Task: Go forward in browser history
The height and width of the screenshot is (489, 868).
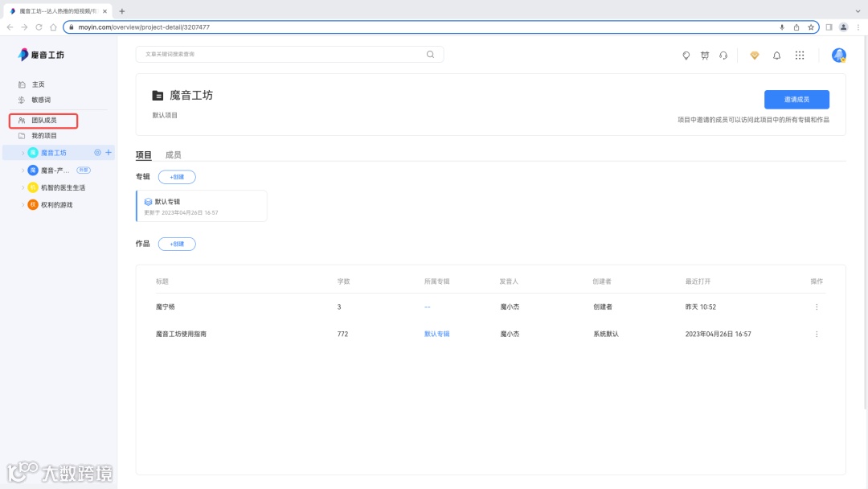Action: (x=24, y=27)
